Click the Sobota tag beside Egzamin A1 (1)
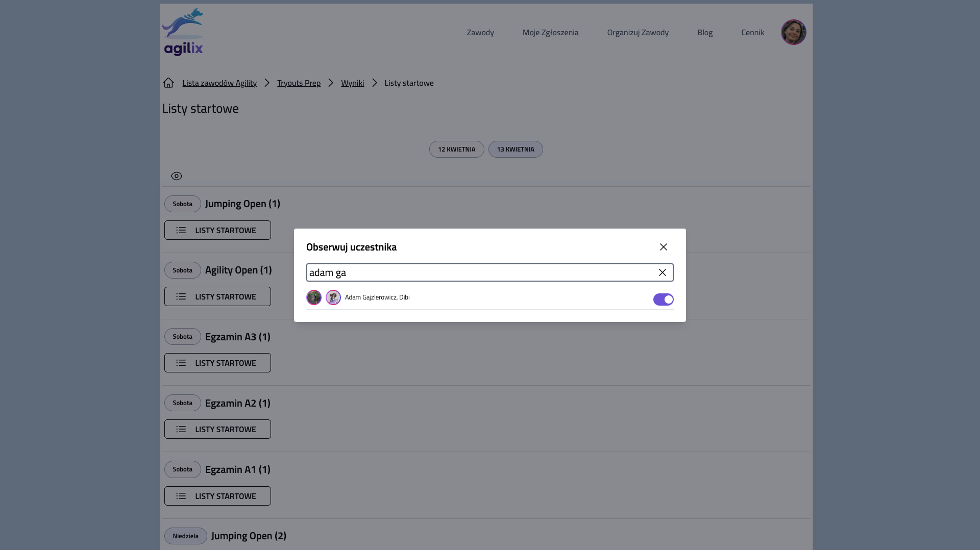980x550 pixels. click(x=183, y=469)
